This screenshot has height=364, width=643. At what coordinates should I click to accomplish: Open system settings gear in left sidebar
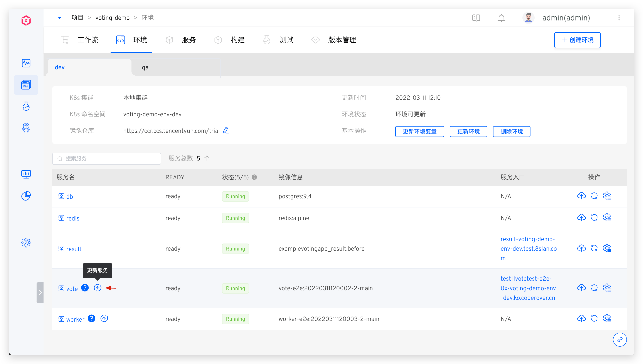(26, 242)
